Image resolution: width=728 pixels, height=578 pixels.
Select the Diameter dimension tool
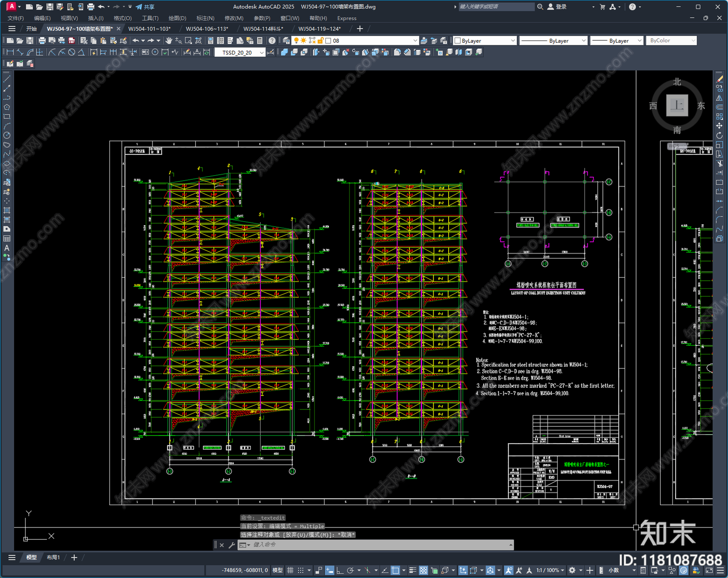pyautogui.click(x=71, y=52)
